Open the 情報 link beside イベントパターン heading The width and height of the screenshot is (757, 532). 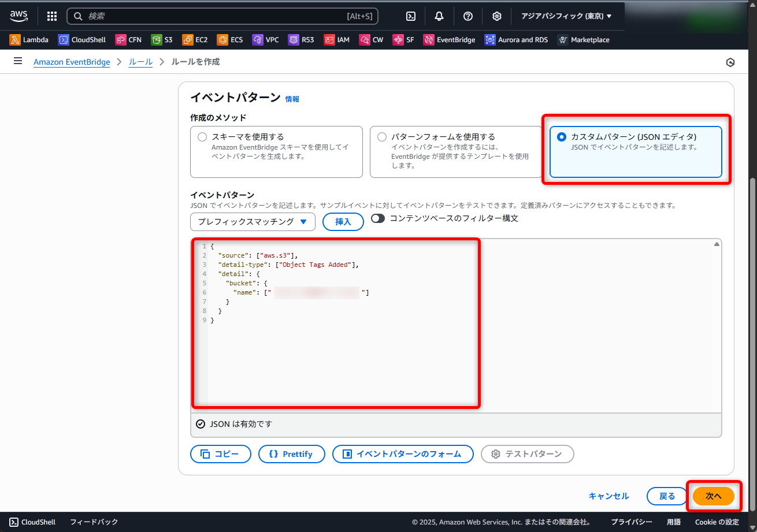[x=292, y=99]
